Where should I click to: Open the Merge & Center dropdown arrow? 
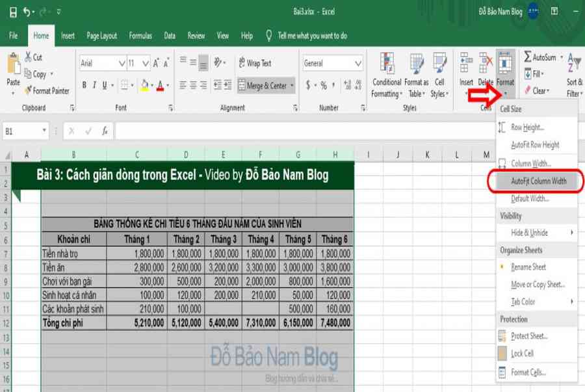pyautogui.click(x=292, y=86)
